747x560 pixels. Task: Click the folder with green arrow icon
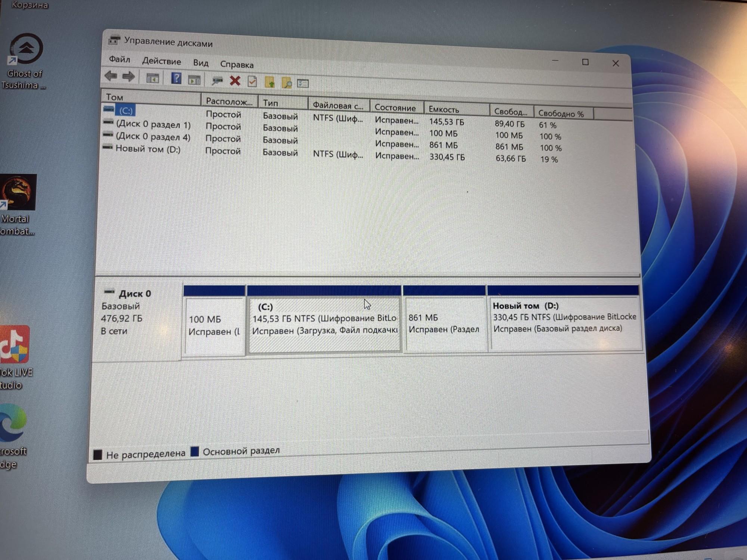coord(269,82)
